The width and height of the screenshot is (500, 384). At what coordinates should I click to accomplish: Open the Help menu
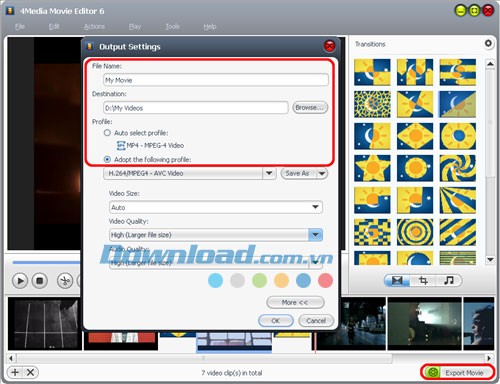[210, 26]
